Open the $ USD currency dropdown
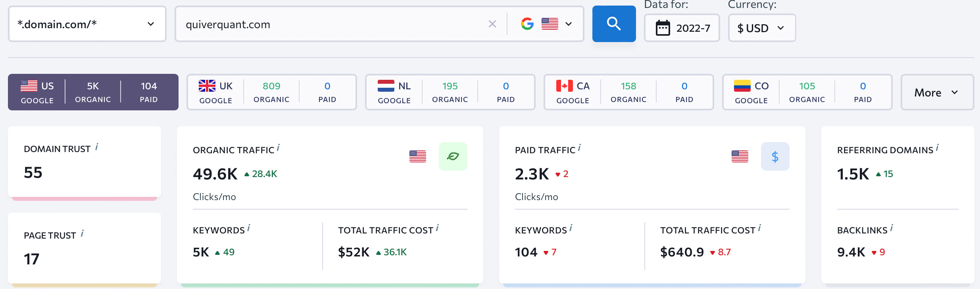Image resolution: width=980 pixels, height=289 pixels. coord(762,28)
